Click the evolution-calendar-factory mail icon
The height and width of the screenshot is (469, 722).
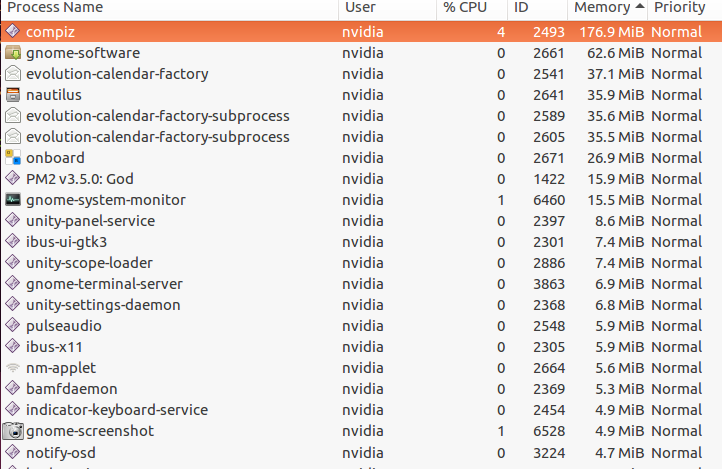pyautogui.click(x=13, y=74)
